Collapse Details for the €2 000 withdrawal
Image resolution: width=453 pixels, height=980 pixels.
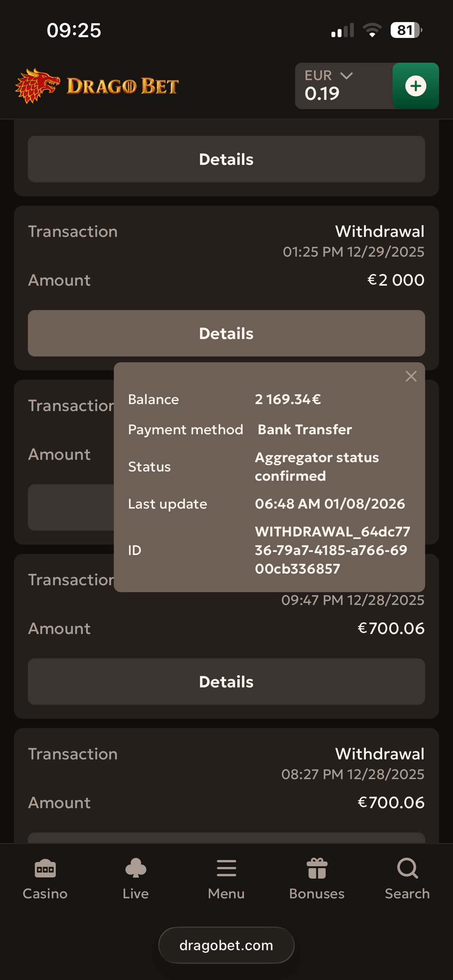point(226,333)
